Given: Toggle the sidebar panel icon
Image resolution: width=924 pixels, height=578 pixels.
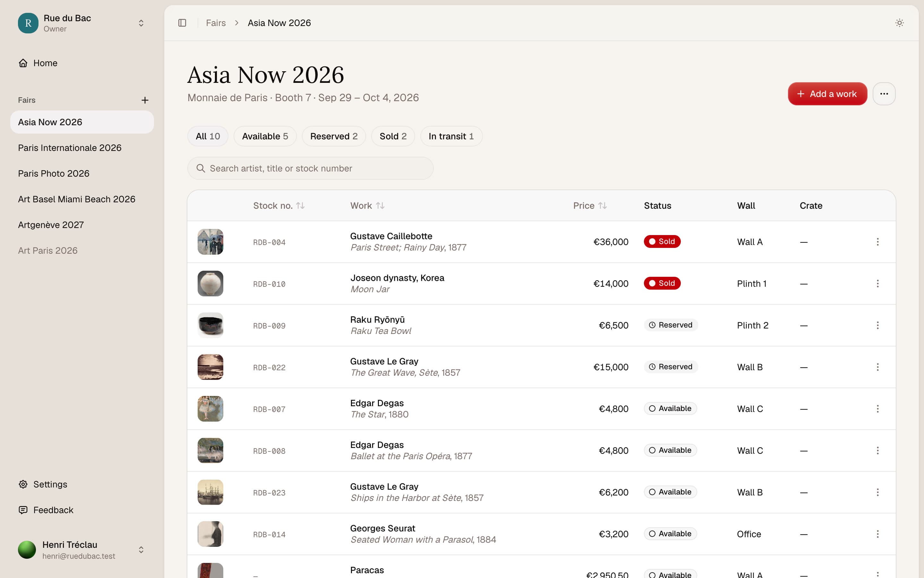Looking at the screenshot, I should click(182, 23).
